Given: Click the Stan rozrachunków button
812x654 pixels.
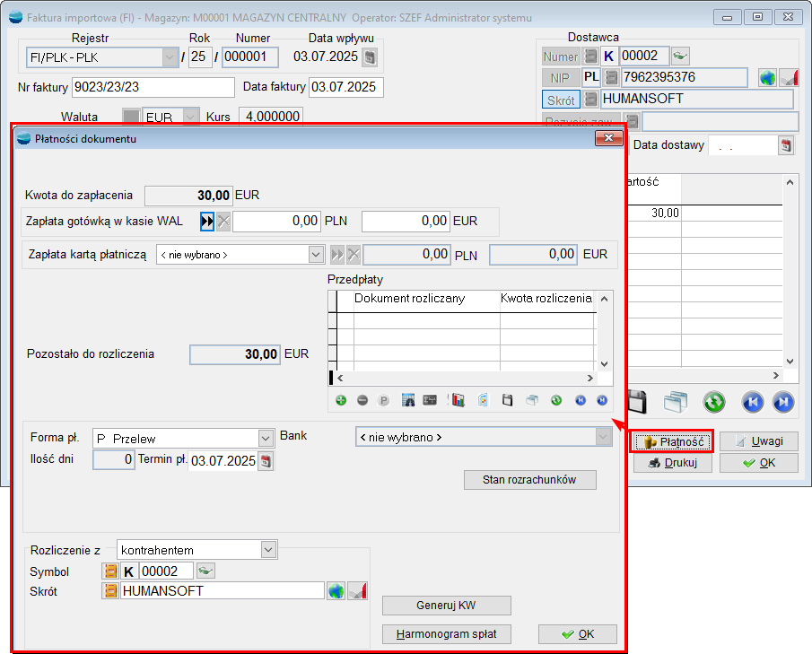Looking at the screenshot, I should (x=529, y=479).
